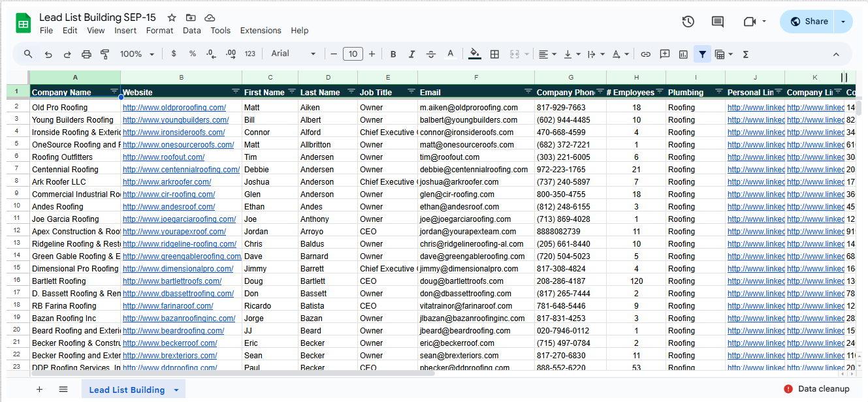
Task: Select cell Ironside Roofing & Exteriors
Action: 75,132
